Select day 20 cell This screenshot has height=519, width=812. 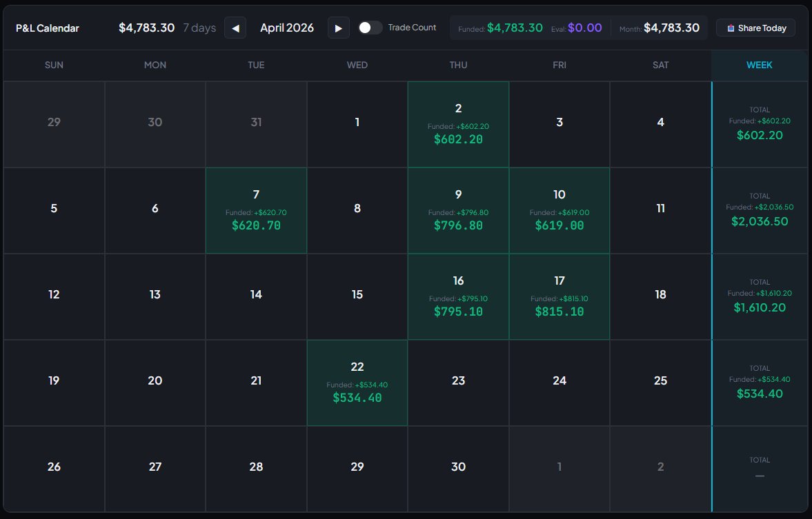[x=155, y=383]
